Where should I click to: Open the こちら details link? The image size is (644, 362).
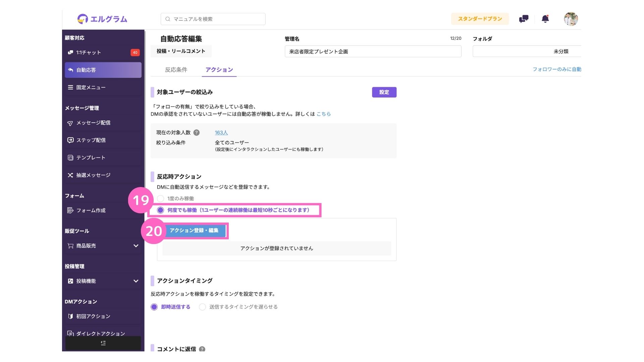pyautogui.click(x=324, y=114)
